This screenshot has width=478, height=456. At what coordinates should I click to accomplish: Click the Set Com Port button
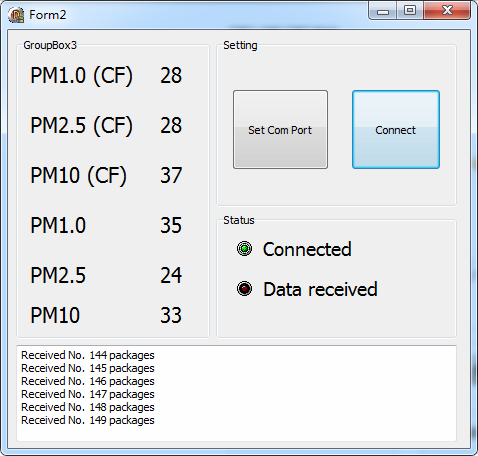click(x=280, y=129)
